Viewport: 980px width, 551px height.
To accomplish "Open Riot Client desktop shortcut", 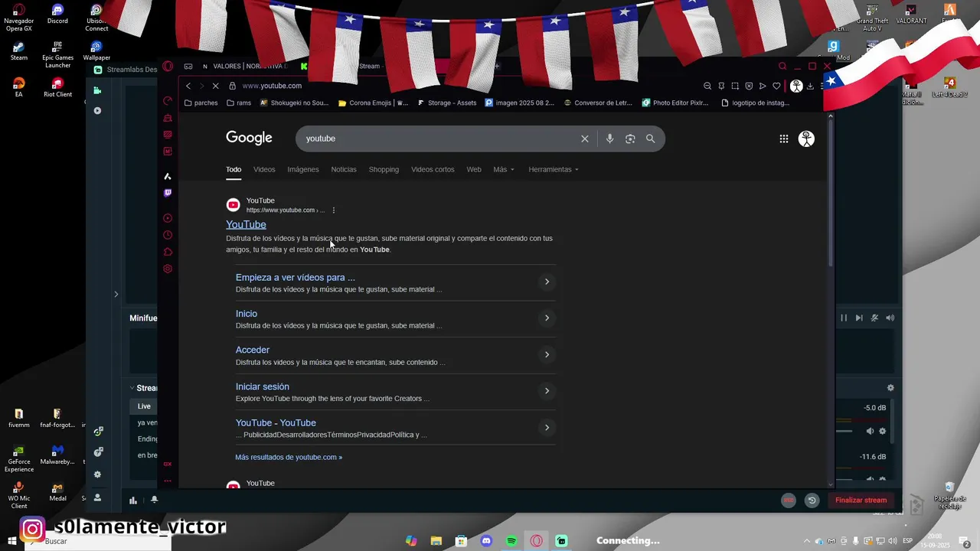I will coord(57,87).
